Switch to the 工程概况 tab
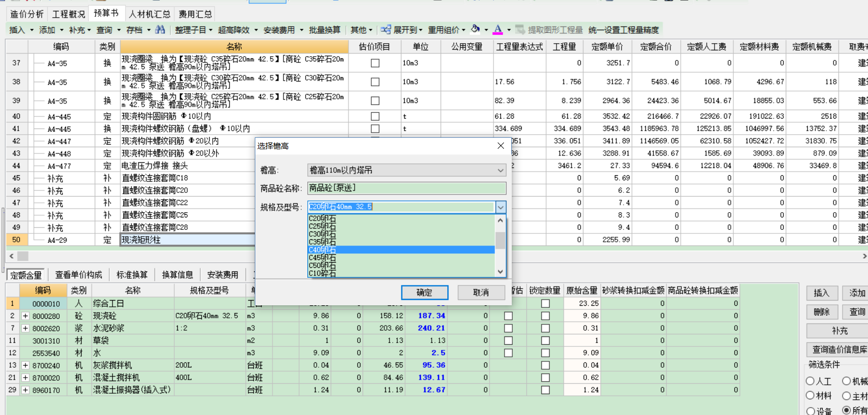Image resolution: width=868 pixels, height=415 pixels. [69, 14]
